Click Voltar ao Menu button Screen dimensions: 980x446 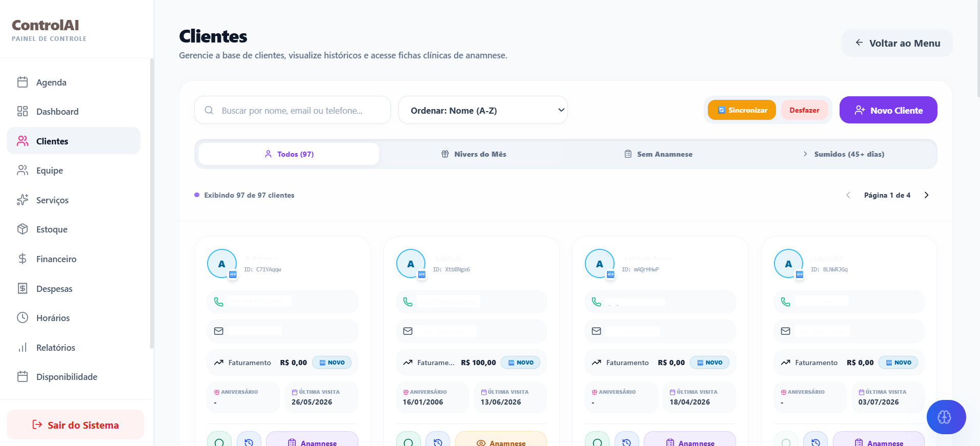[x=897, y=43]
